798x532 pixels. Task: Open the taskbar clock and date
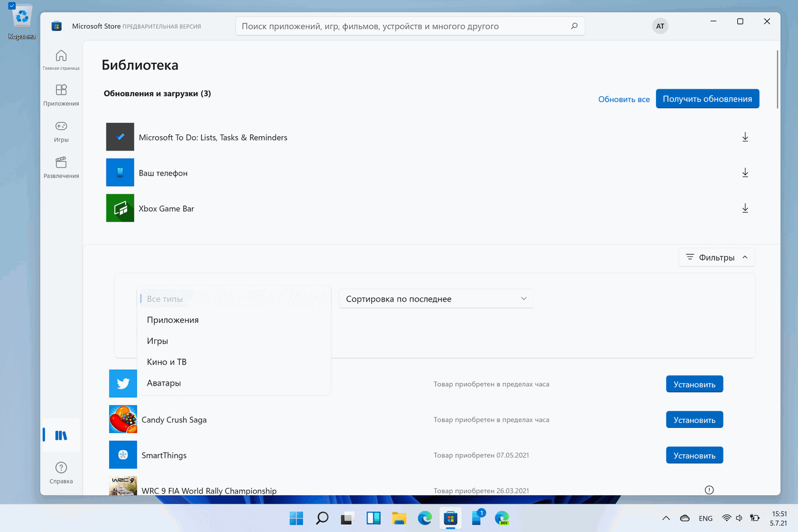[779, 518]
